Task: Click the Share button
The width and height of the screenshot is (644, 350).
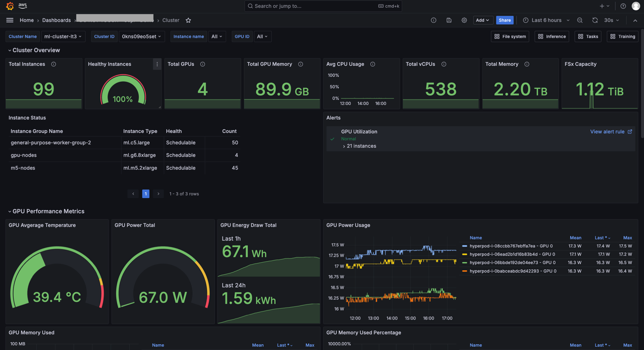Action: (504, 20)
